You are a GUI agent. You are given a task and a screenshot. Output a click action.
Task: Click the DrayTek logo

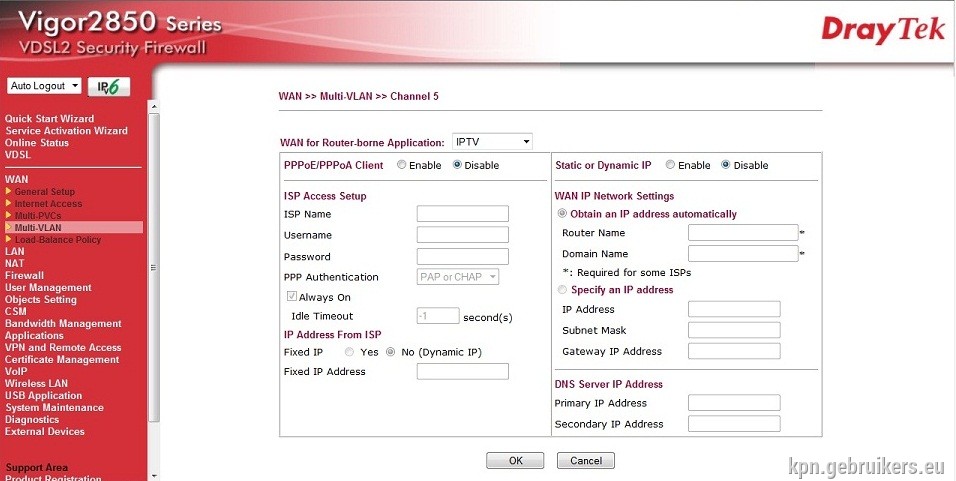coord(882,30)
